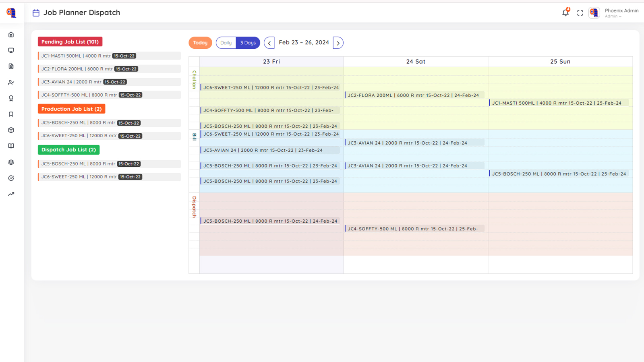Click the stacked layers sidebar icon
This screenshot has width=644, height=362.
[11, 162]
